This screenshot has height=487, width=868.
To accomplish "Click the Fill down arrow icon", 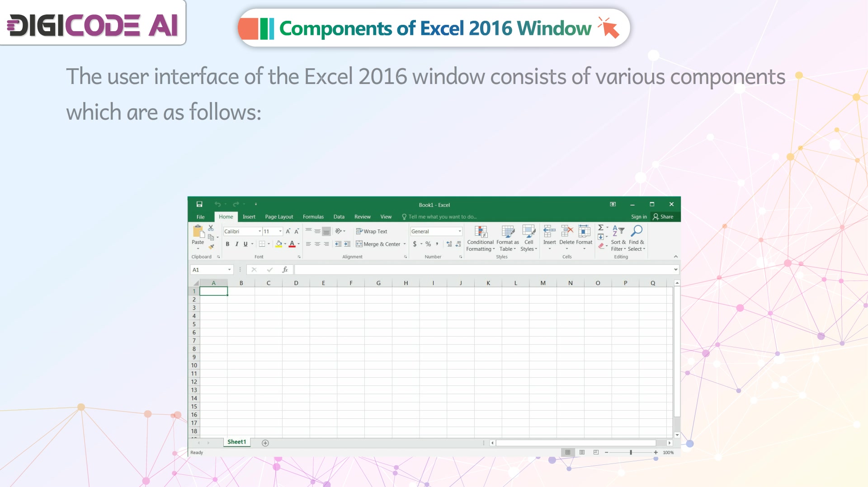I will (x=601, y=237).
